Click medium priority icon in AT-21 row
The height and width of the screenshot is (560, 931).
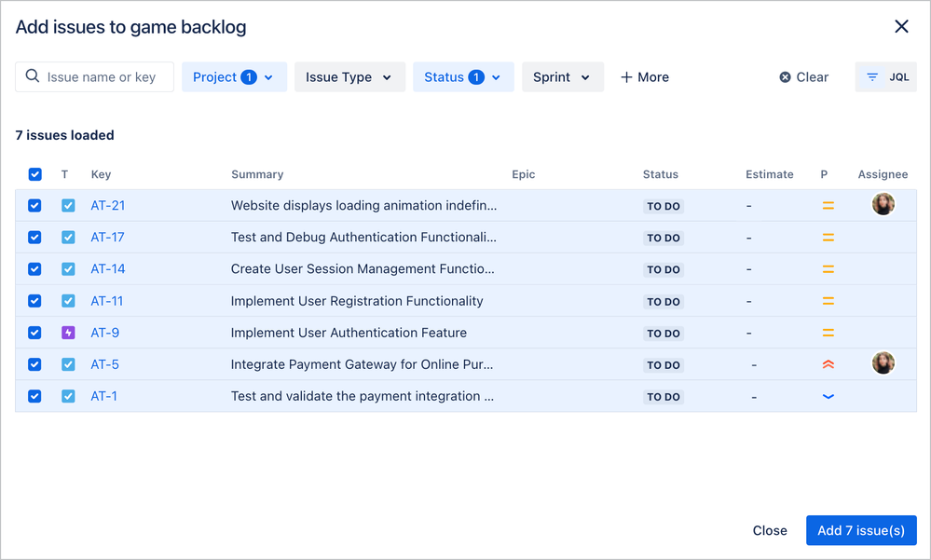tap(828, 206)
